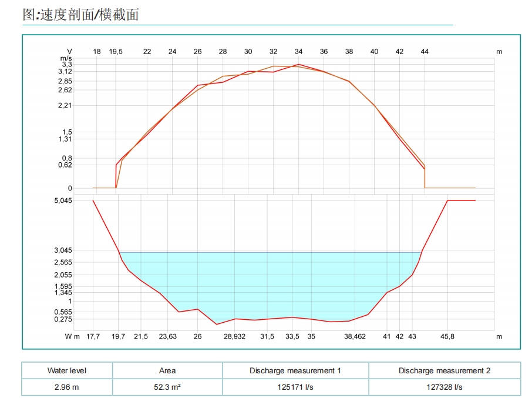Select 'Discharge measurement 1' header
The width and height of the screenshot is (532, 398).
point(295,370)
